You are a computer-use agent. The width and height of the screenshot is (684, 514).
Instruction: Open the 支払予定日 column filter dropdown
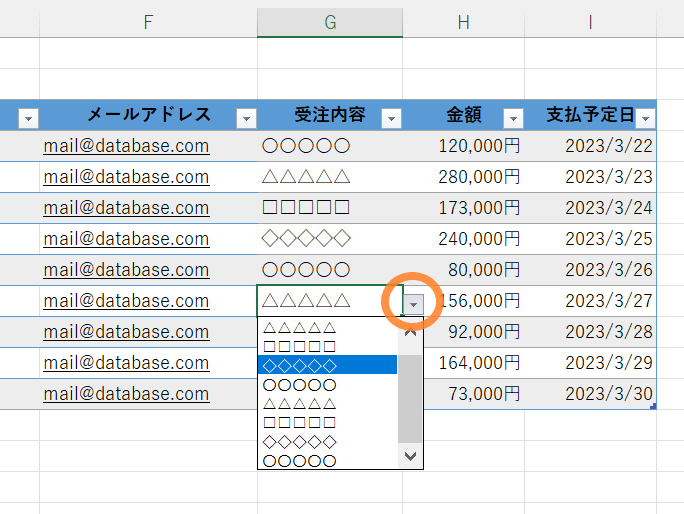(645, 118)
